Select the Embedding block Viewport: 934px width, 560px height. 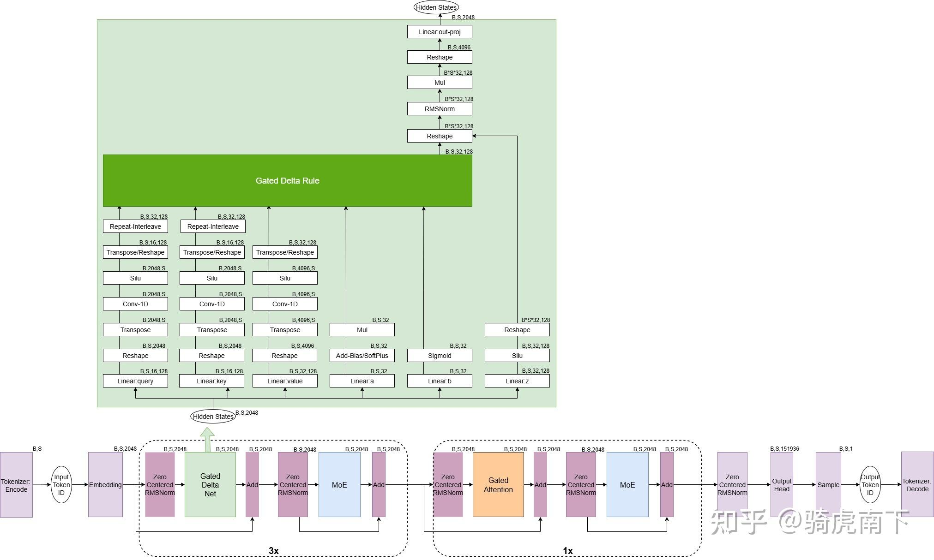[x=105, y=485]
